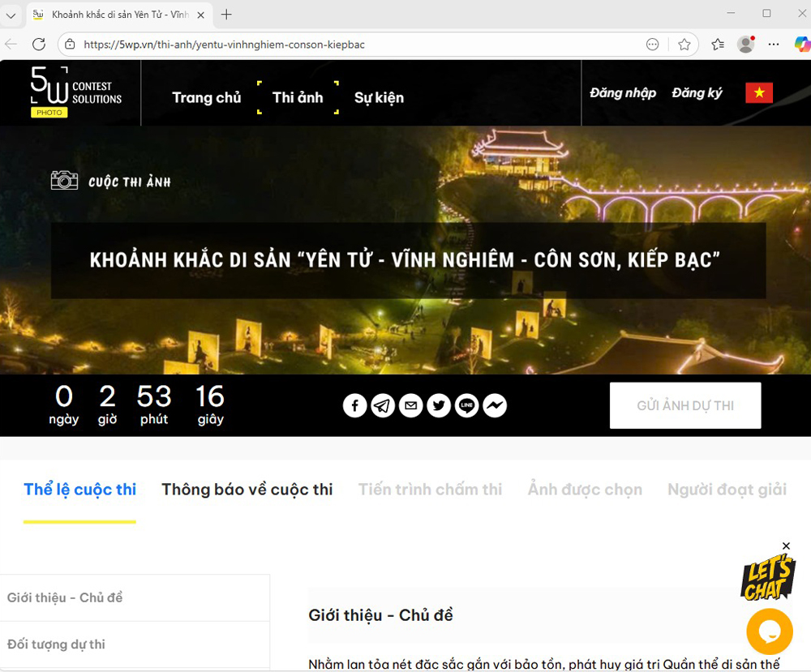The image size is (811, 672).
Task: Share via the LINE icon
Action: pos(467,405)
